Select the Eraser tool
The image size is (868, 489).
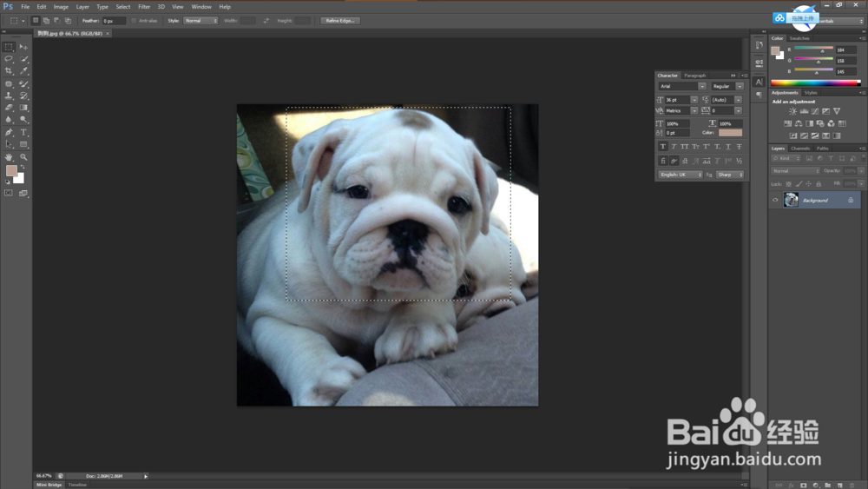coord(9,108)
